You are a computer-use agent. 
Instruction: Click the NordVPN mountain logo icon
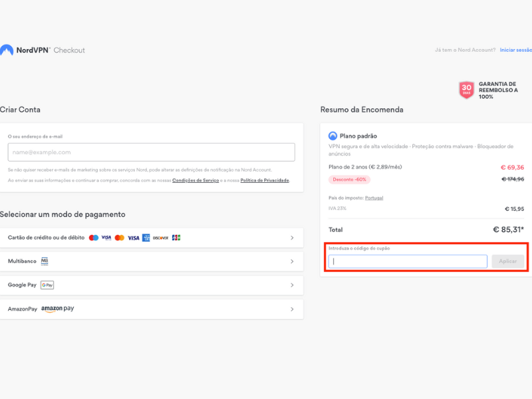tap(7, 51)
